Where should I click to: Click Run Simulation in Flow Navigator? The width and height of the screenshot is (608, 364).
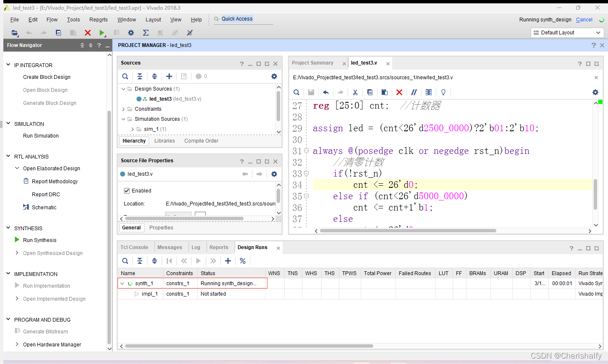(x=41, y=136)
